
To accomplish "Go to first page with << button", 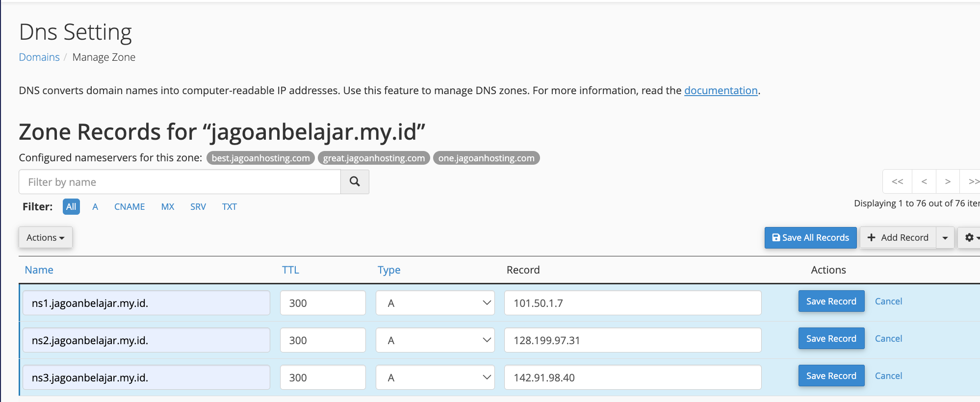I will [x=897, y=182].
